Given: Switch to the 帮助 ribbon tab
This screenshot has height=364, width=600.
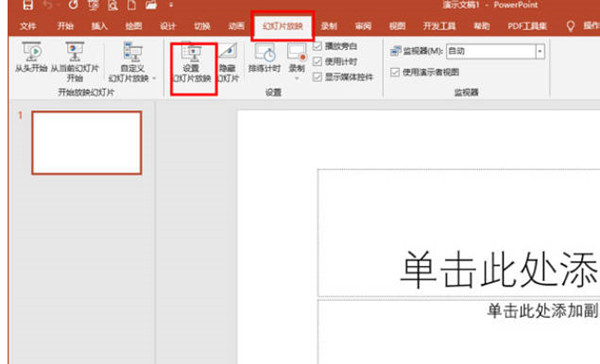Looking at the screenshot, I should click(481, 26).
